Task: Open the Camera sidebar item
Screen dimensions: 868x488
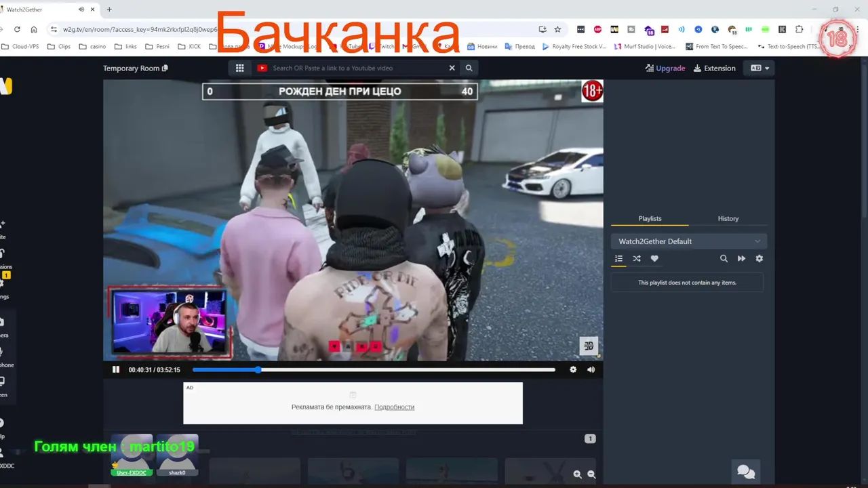Action: (x=3, y=327)
